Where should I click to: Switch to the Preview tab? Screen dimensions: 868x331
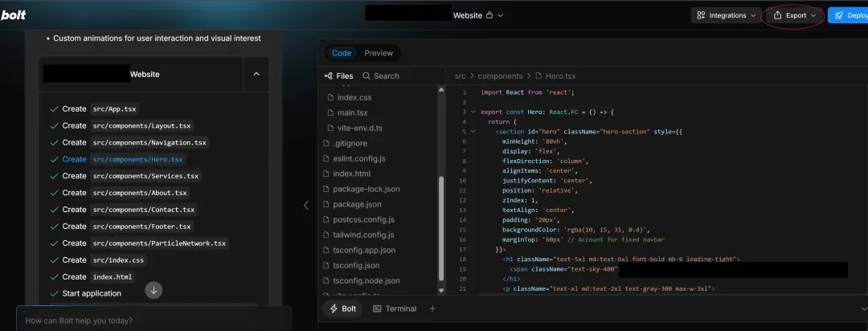(379, 53)
